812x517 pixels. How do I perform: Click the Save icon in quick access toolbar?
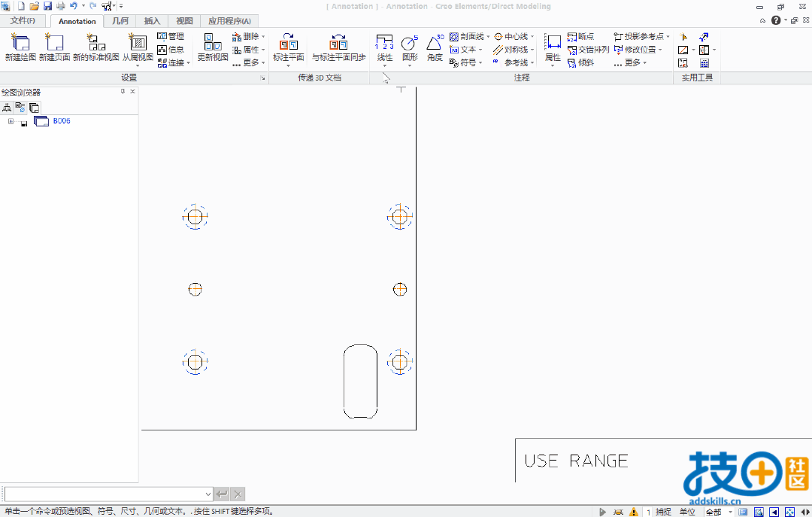(47, 6)
